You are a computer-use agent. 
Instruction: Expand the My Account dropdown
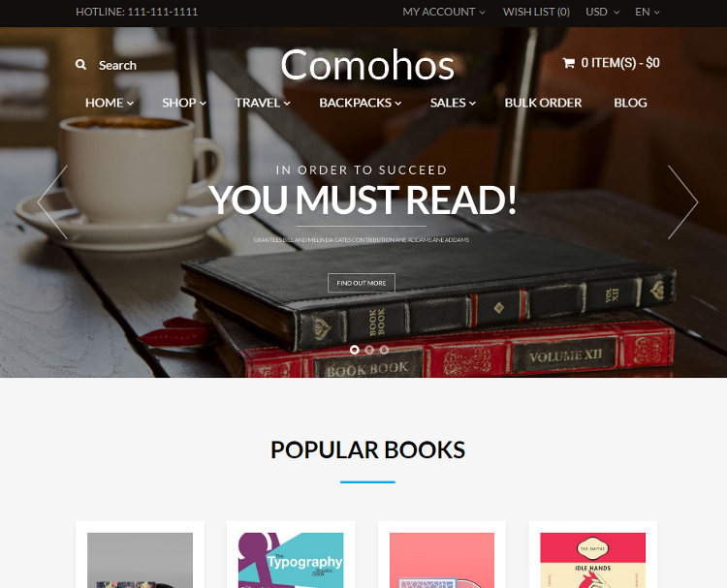[x=444, y=12]
